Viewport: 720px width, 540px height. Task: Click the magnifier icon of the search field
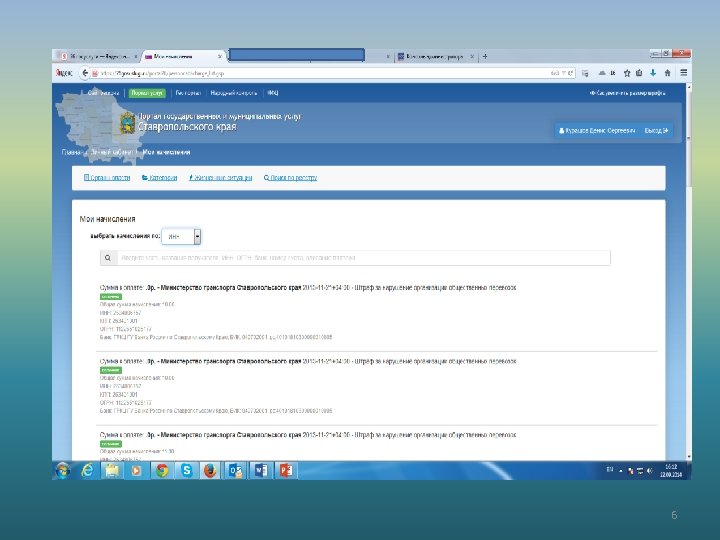click(x=108, y=258)
